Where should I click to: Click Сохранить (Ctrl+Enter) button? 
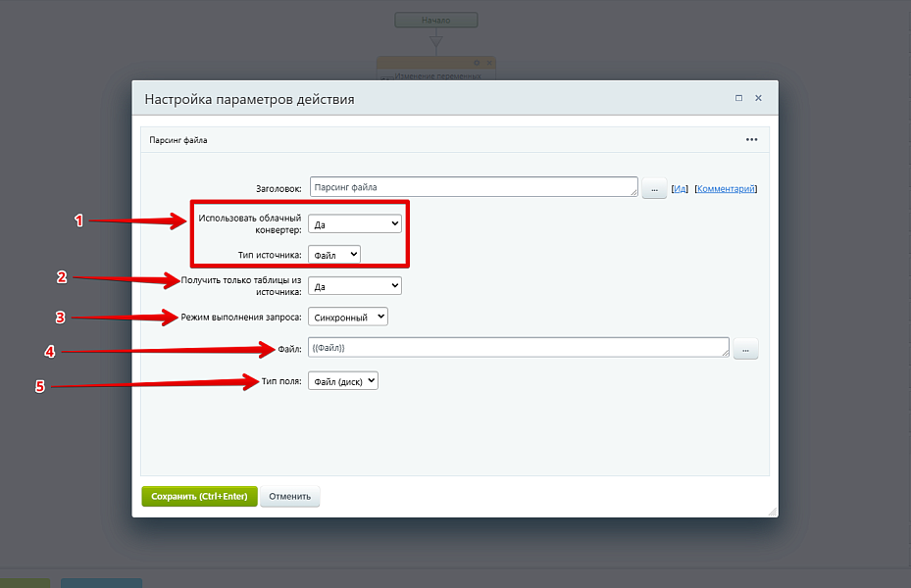tap(199, 496)
